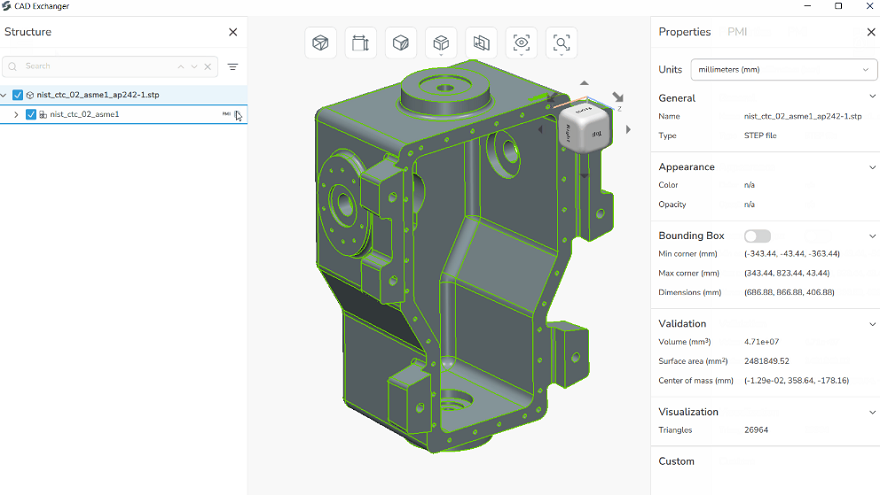Uncheck the nist_ctc_02_asme1_ap242-1.stp checkbox
Viewport: 880px width, 495px height.
tap(18, 95)
